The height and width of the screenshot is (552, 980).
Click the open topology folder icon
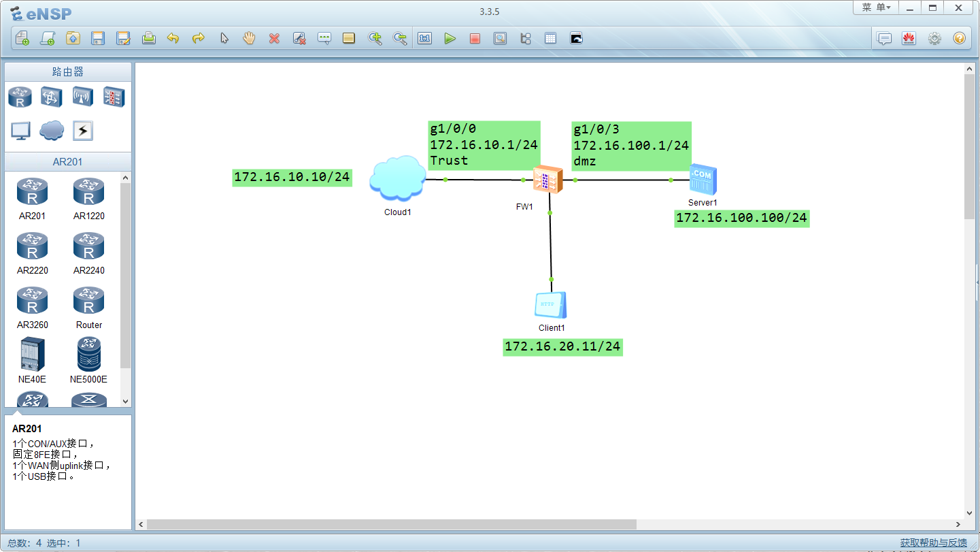[x=73, y=38]
